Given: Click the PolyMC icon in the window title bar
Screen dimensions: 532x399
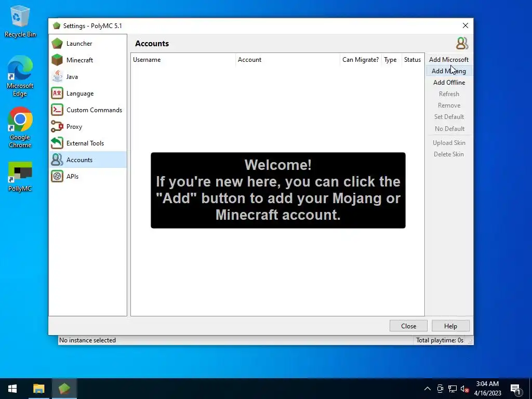Looking at the screenshot, I should (x=57, y=26).
